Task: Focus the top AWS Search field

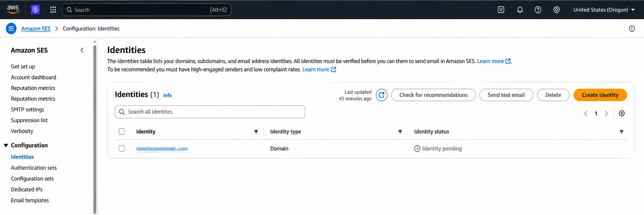Action: (146, 10)
